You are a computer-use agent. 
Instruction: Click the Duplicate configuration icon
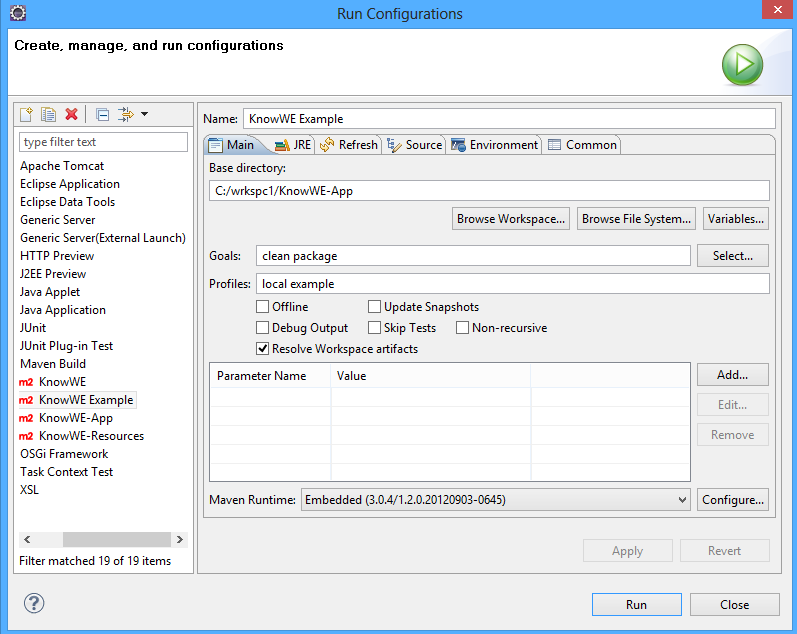pyautogui.click(x=48, y=114)
